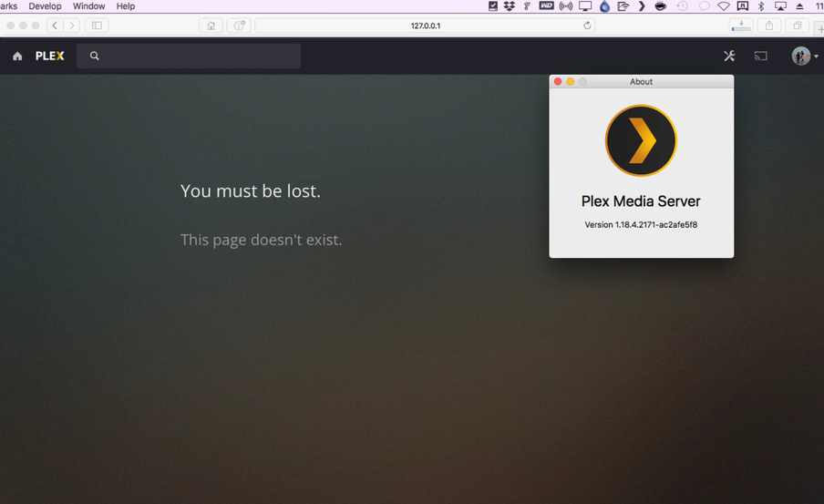Click the broadcast signal menu bar icon

(566, 6)
